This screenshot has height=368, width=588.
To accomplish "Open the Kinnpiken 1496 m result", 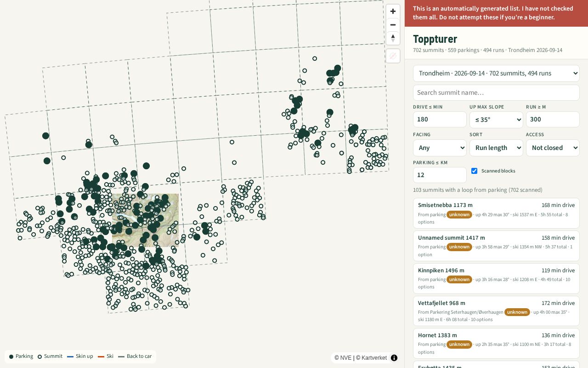I will 496,278.
